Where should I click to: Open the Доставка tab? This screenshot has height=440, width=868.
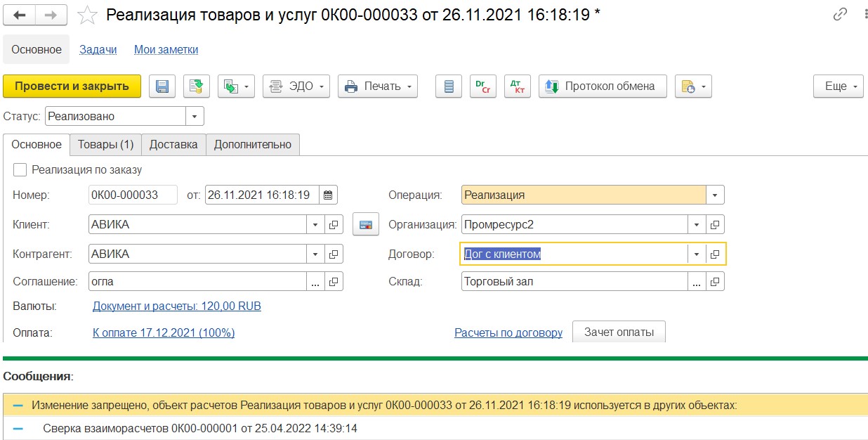pos(173,144)
